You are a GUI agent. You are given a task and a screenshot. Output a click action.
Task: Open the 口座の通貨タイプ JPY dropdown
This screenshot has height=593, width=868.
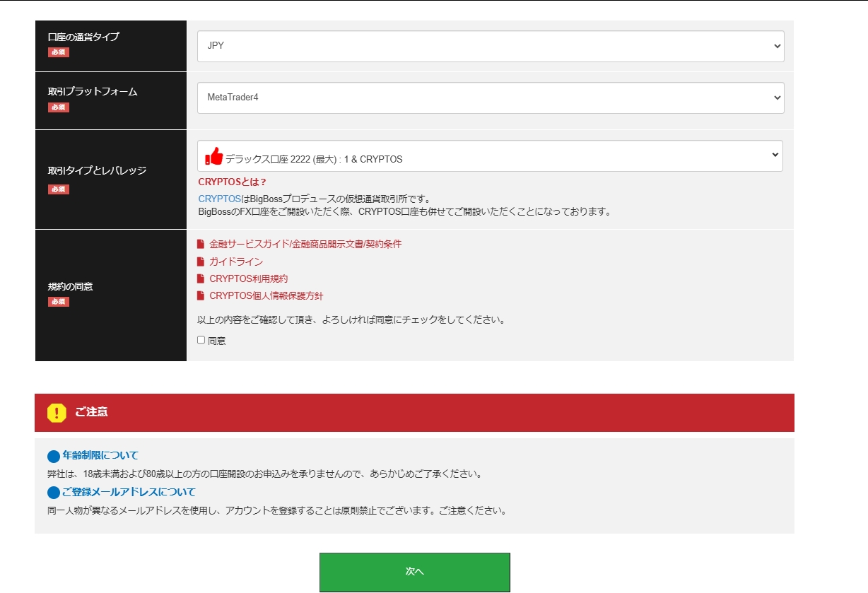point(491,46)
